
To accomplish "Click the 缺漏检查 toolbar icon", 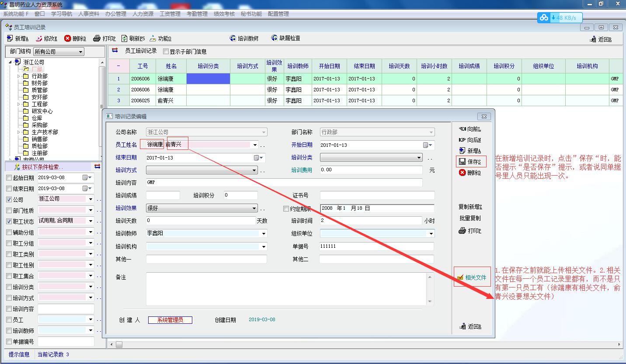I will click(275, 38).
